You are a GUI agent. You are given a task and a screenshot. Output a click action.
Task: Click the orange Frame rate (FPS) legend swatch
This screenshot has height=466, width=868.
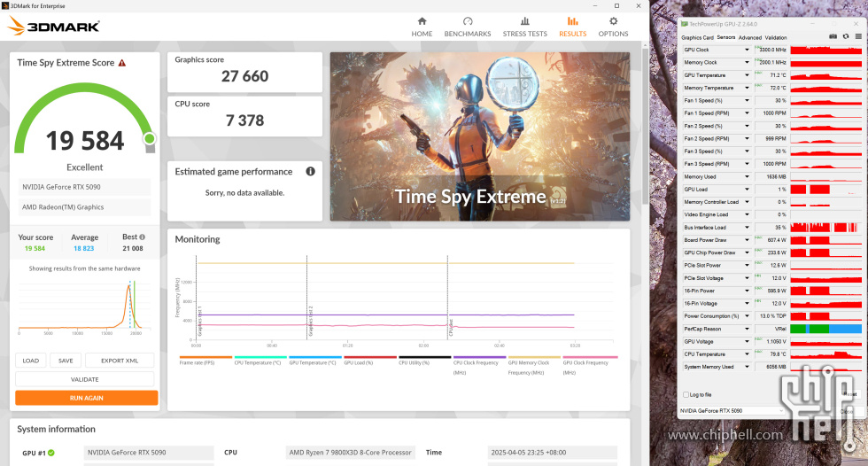click(205, 357)
